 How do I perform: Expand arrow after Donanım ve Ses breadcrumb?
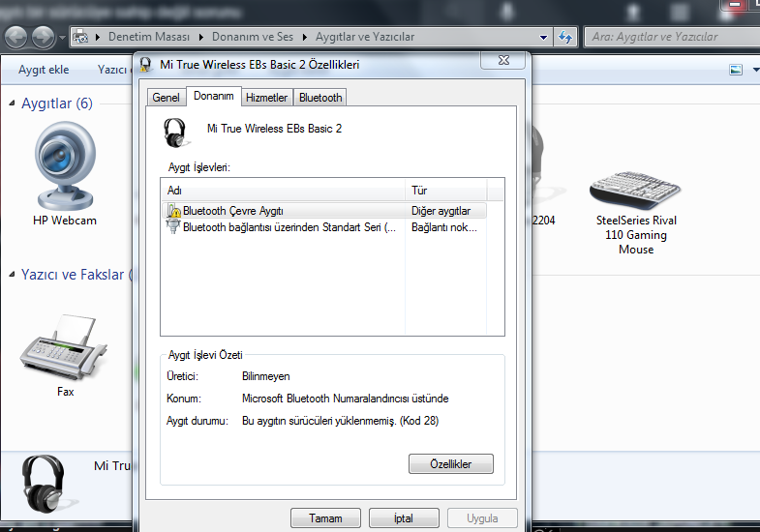point(305,37)
